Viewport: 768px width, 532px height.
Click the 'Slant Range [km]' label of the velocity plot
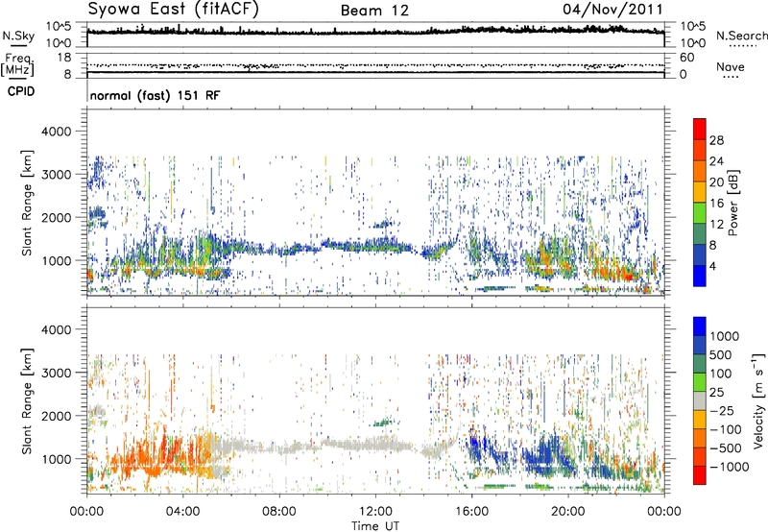click(x=27, y=401)
